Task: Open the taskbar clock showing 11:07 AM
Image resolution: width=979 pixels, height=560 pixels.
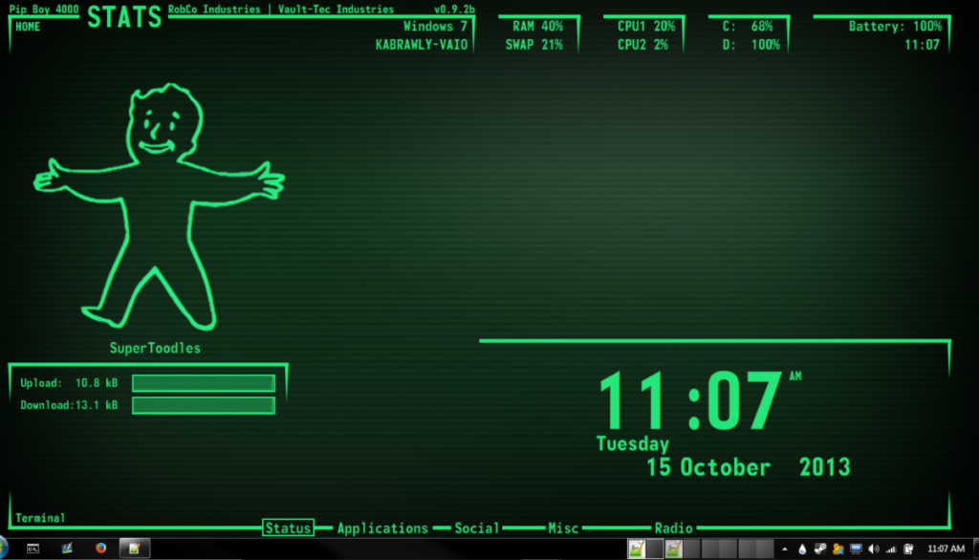Action: point(946,549)
